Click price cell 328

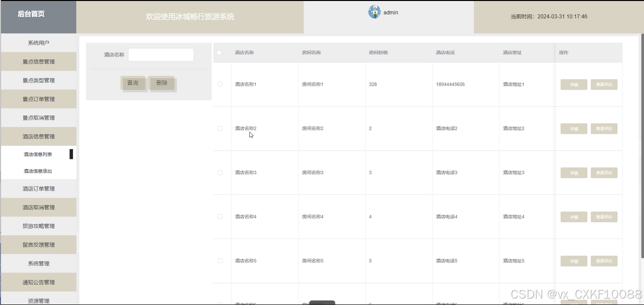pyautogui.click(x=373, y=85)
